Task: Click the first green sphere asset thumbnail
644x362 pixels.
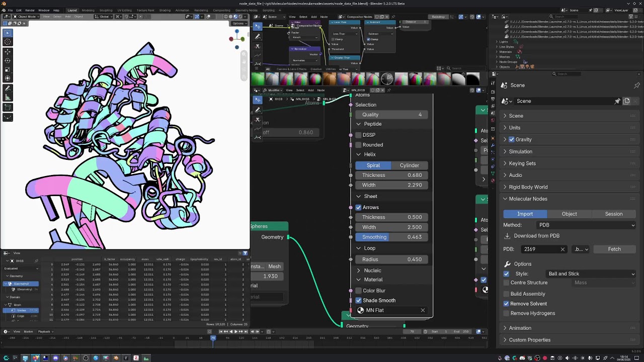Action: [x=258, y=78]
